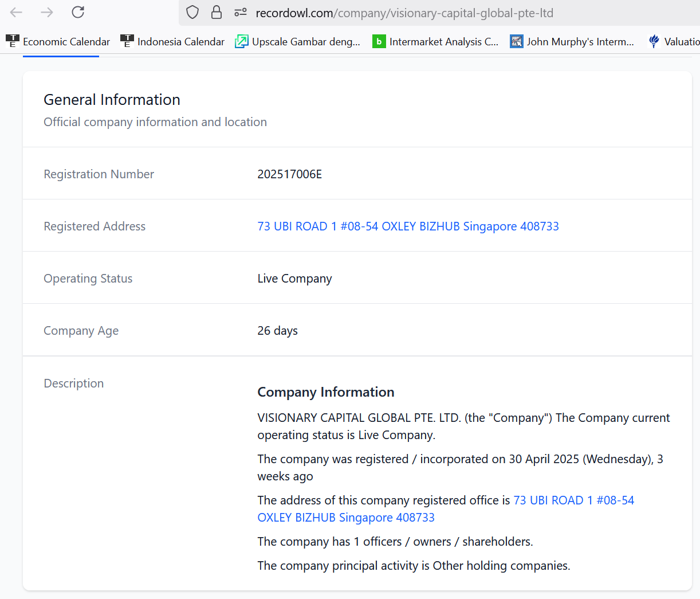Click the Indonesia Calendar bookmark favicon
The width and height of the screenshot is (700, 599).
point(127,41)
